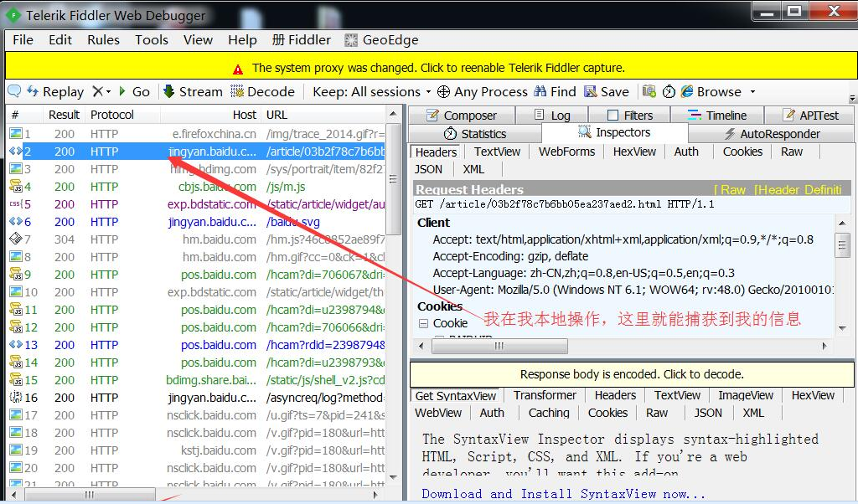Select session 5 CSS icon row
The width and height of the screenshot is (858, 504).
tap(15, 204)
